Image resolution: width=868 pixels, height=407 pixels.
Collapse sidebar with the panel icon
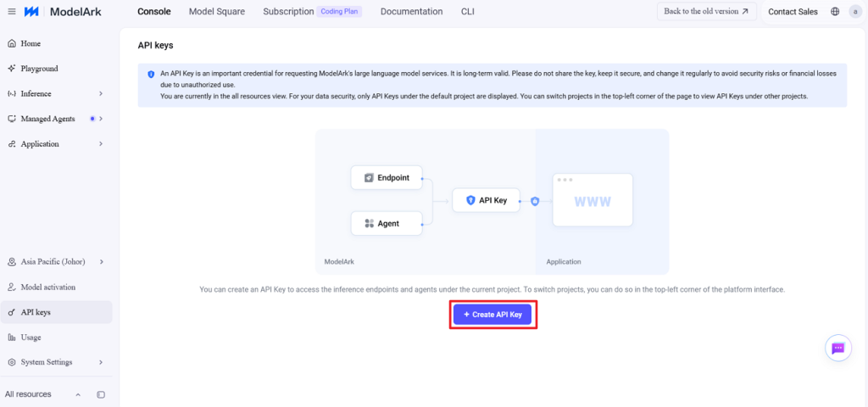101,395
